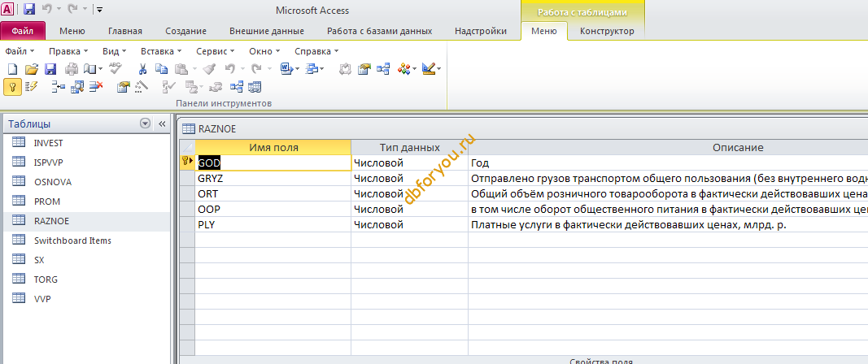Click the Properties sheet icon in first toolbar row

pos(364,69)
